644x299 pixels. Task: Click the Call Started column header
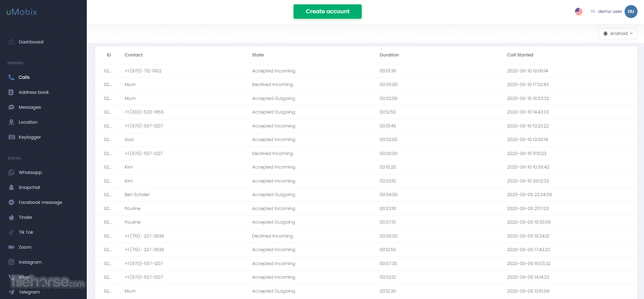pos(520,55)
